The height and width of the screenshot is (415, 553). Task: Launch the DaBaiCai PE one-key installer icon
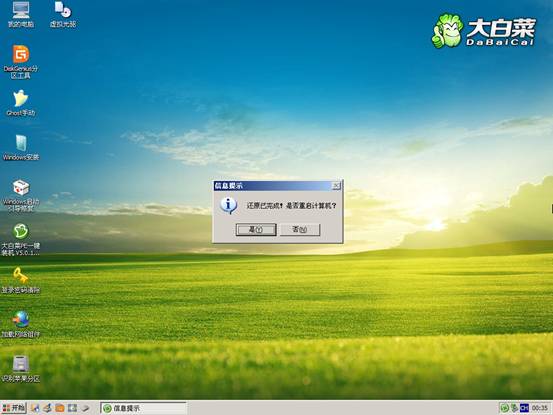click(20, 240)
